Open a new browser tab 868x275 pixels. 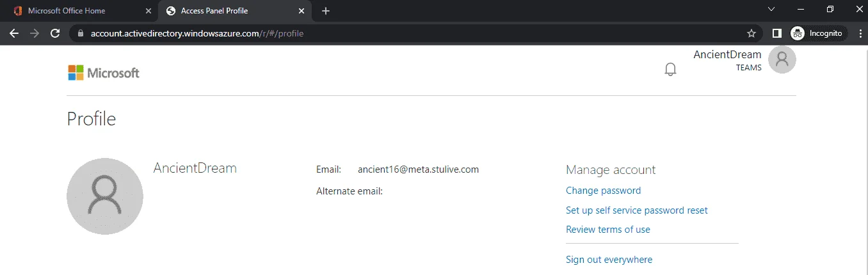[326, 11]
